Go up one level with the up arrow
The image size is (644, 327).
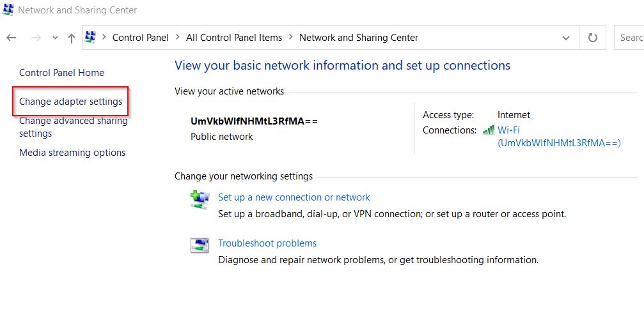coord(72,38)
